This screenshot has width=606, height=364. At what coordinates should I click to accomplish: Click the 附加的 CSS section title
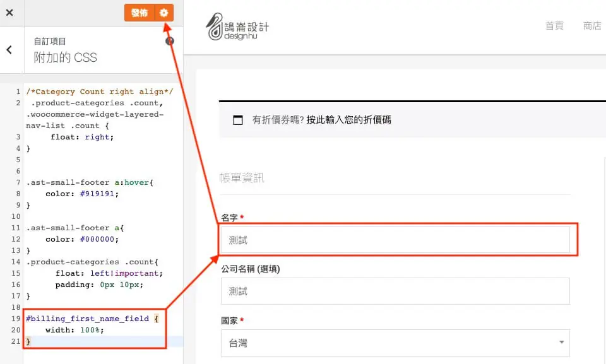pyautogui.click(x=65, y=57)
